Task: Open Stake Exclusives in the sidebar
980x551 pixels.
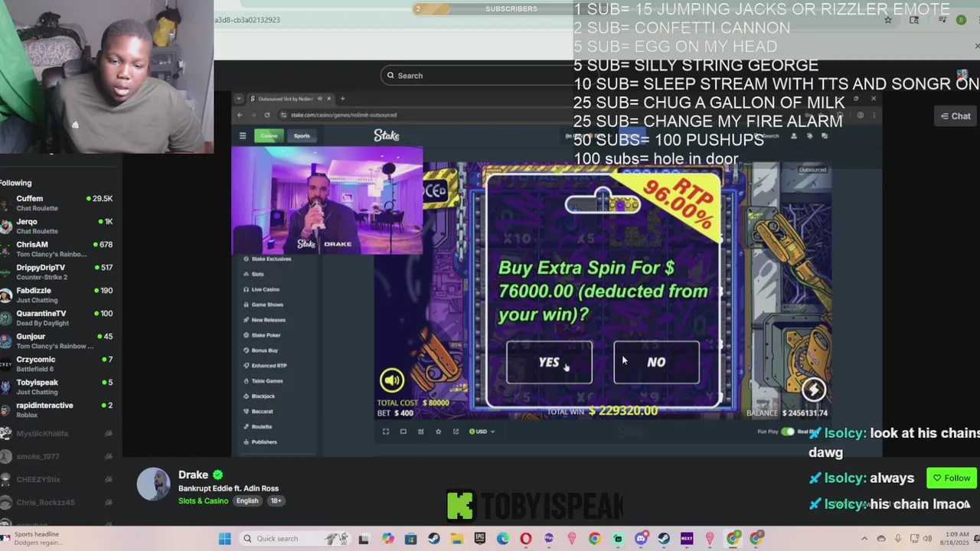Action: point(268,259)
